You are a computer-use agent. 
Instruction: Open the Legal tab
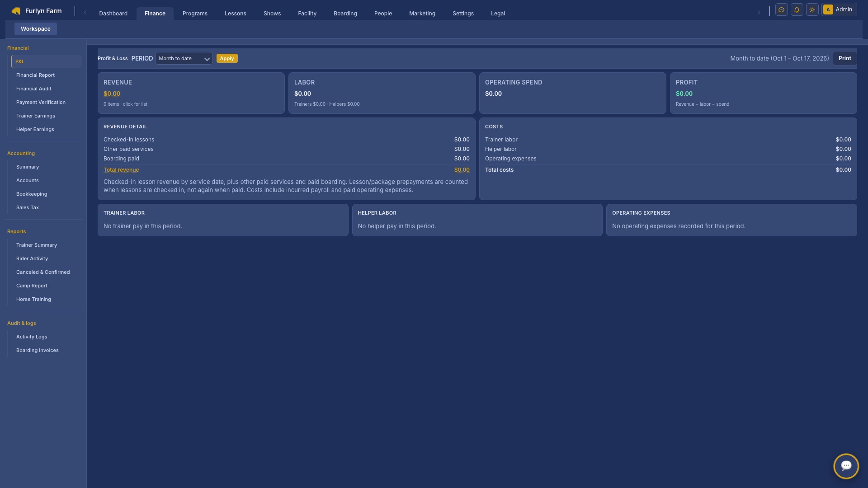[498, 14]
